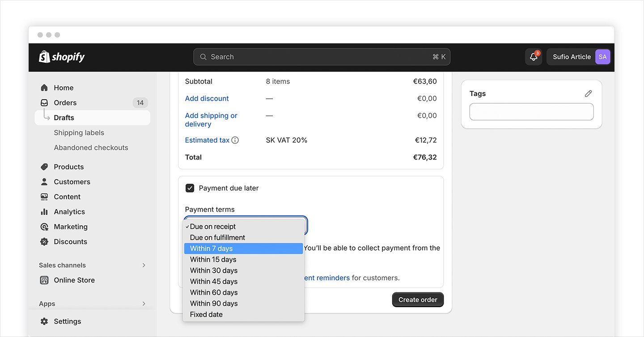This screenshot has width=644, height=337.
Task: Expand the Sales channels section
Action: pyautogui.click(x=144, y=265)
